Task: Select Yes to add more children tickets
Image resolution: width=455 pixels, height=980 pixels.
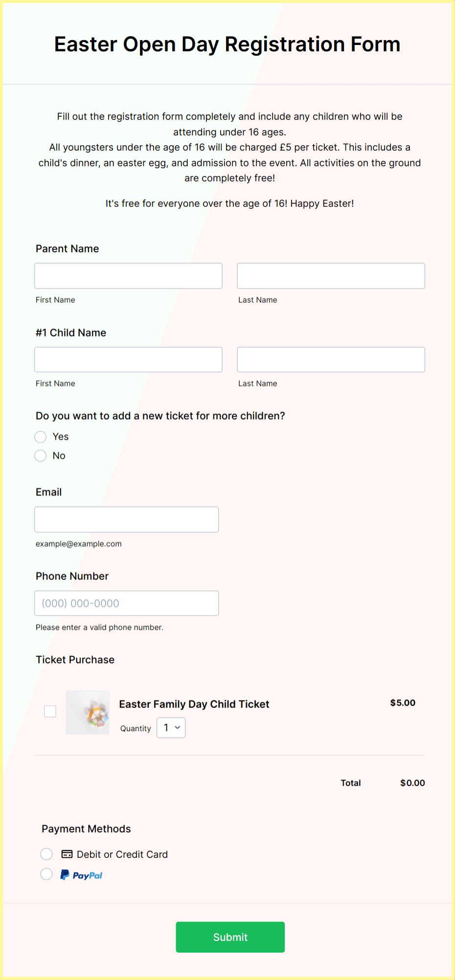Action: [x=41, y=436]
